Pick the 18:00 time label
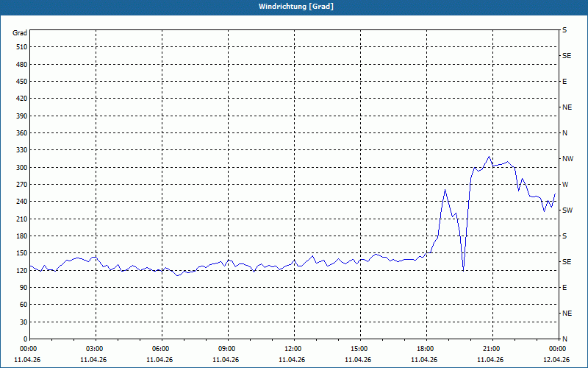Viewport: 588px width, 368px height. point(426,349)
